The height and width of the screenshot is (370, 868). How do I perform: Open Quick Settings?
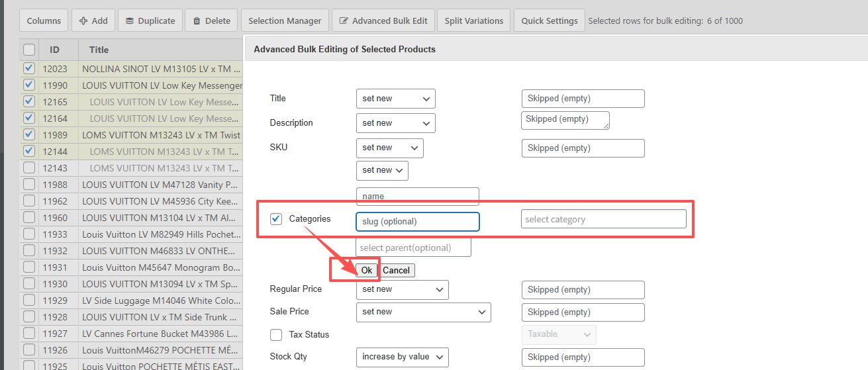click(x=550, y=21)
